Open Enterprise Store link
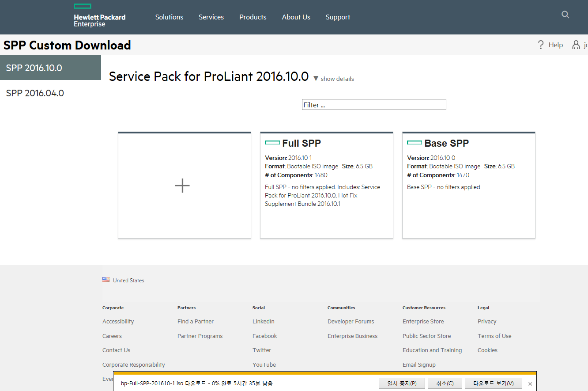This screenshot has height=391, width=588. (423, 322)
